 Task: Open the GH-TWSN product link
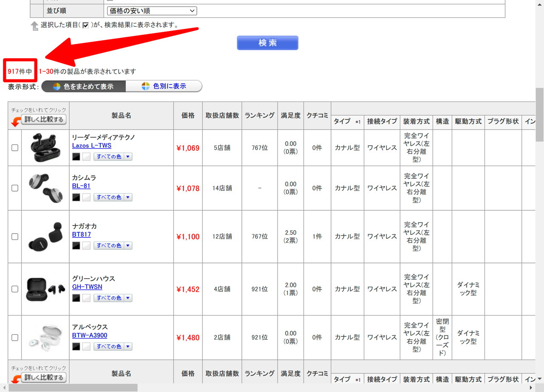(87, 287)
